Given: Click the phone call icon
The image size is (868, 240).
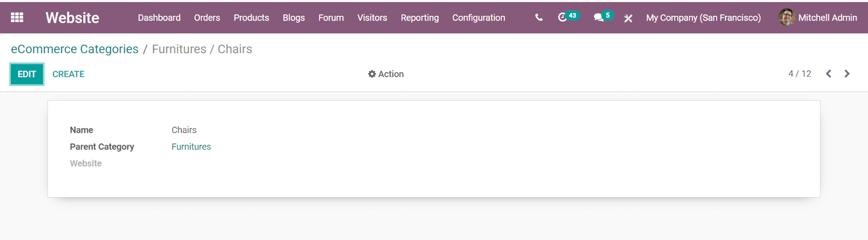Looking at the screenshot, I should coord(539,17).
